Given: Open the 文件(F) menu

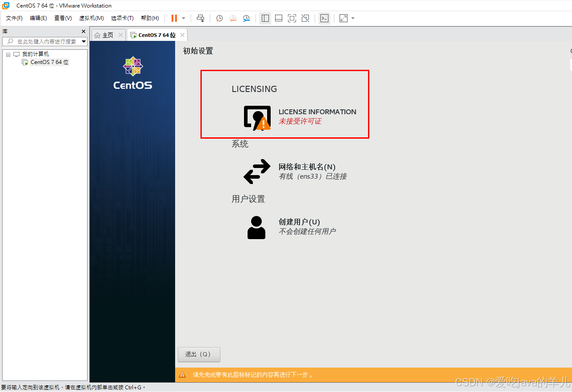Looking at the screenshot, I should coord(14,18).
